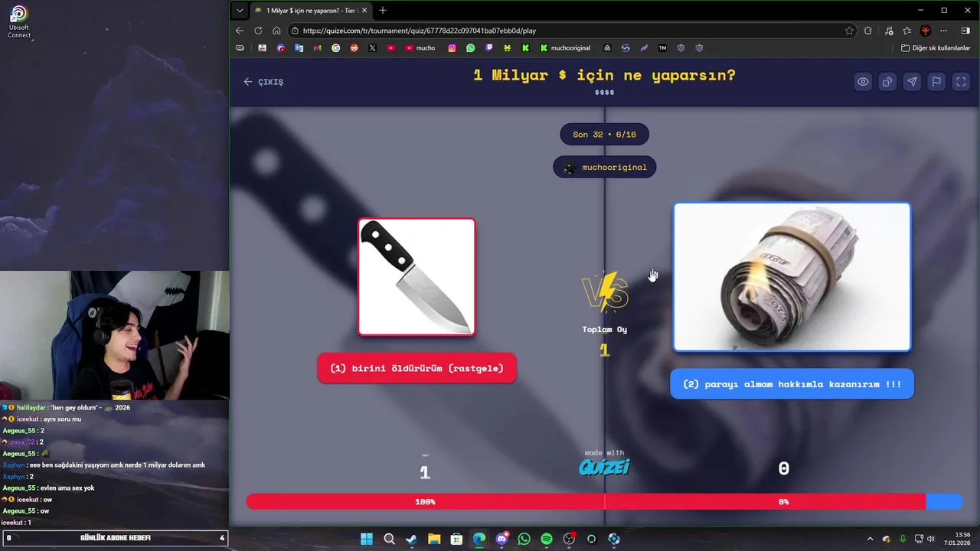Open the Twitch bookmark

(x=488, y=47)
